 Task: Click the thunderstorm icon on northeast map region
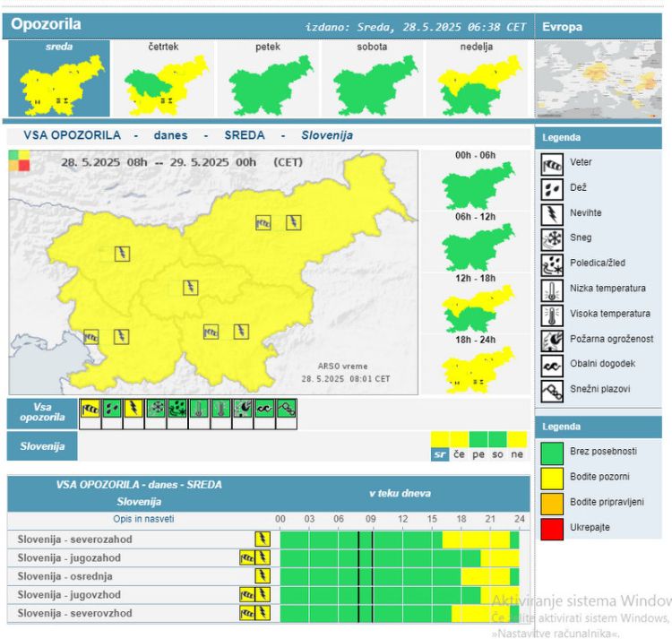[294, 222]
